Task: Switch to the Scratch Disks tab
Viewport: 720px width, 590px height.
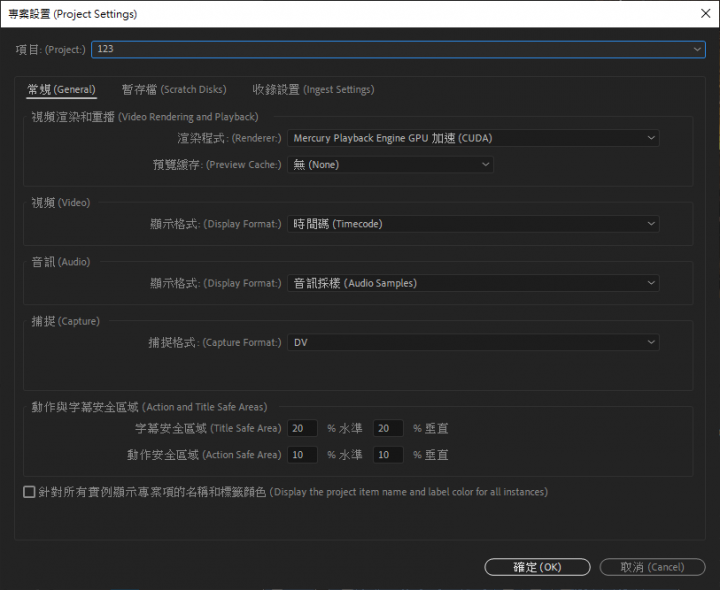Action: (x=174, y=90)
